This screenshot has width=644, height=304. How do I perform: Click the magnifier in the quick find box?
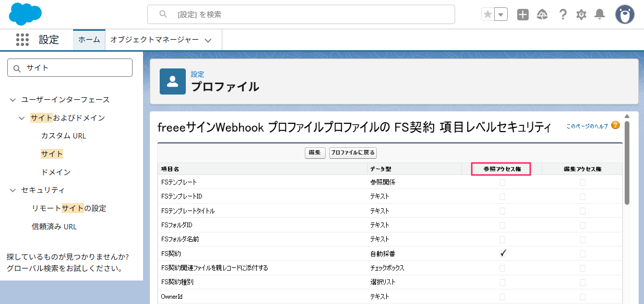click(17, 68)
